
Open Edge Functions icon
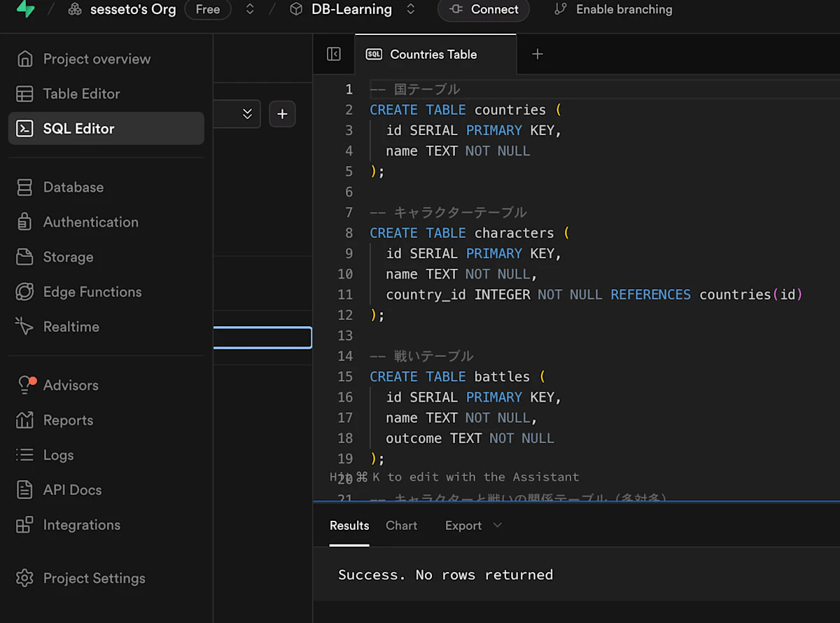coord(24,292)
